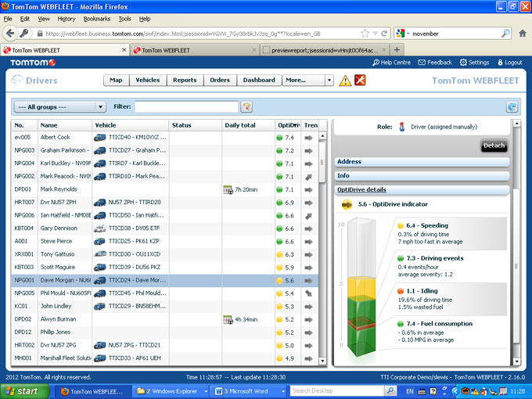Click the taskbar clock showing 11:28
This screenshot has width=532, height=399.
tap(517, 391)
